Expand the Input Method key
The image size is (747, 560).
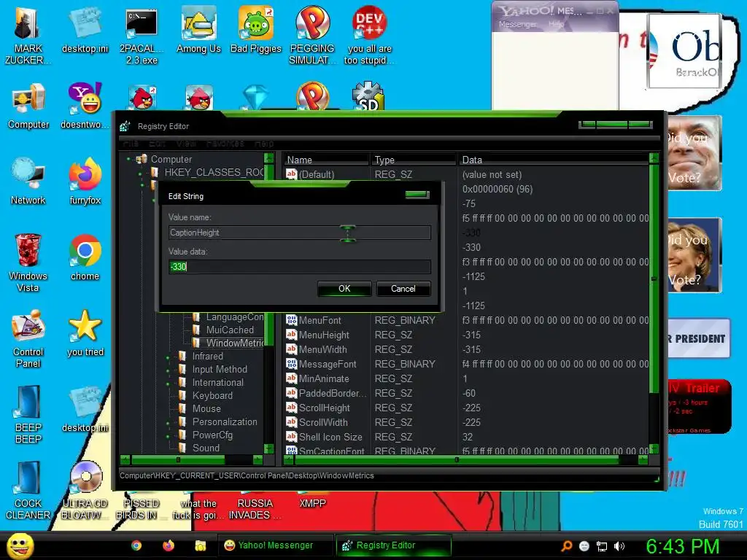click(x=168, y=370)
